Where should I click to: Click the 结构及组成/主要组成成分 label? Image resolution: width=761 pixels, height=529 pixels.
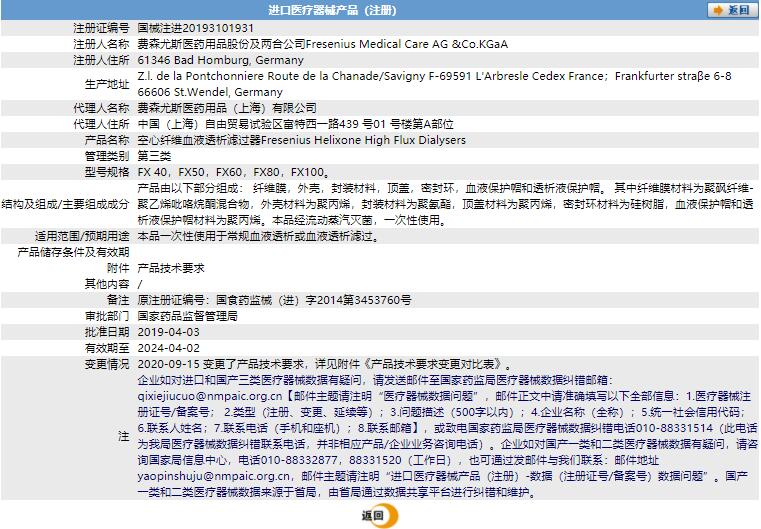point(66,204)
